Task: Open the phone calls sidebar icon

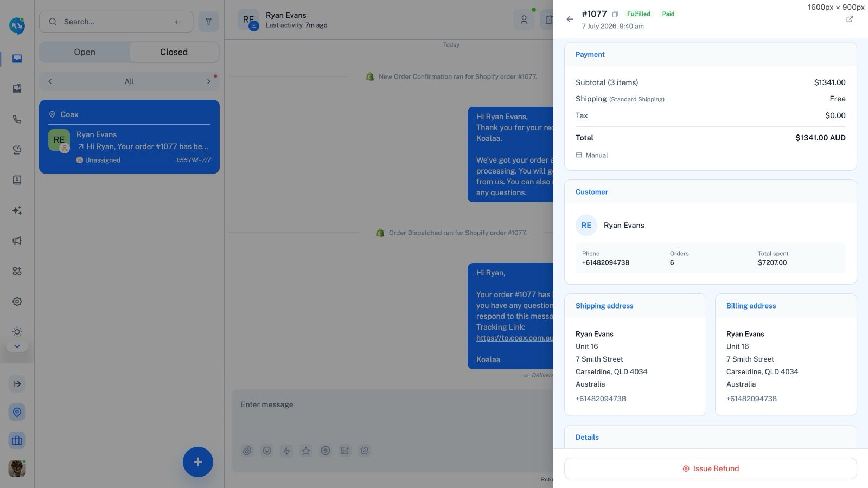Action: pyautogui.click(x=17, y=119)
